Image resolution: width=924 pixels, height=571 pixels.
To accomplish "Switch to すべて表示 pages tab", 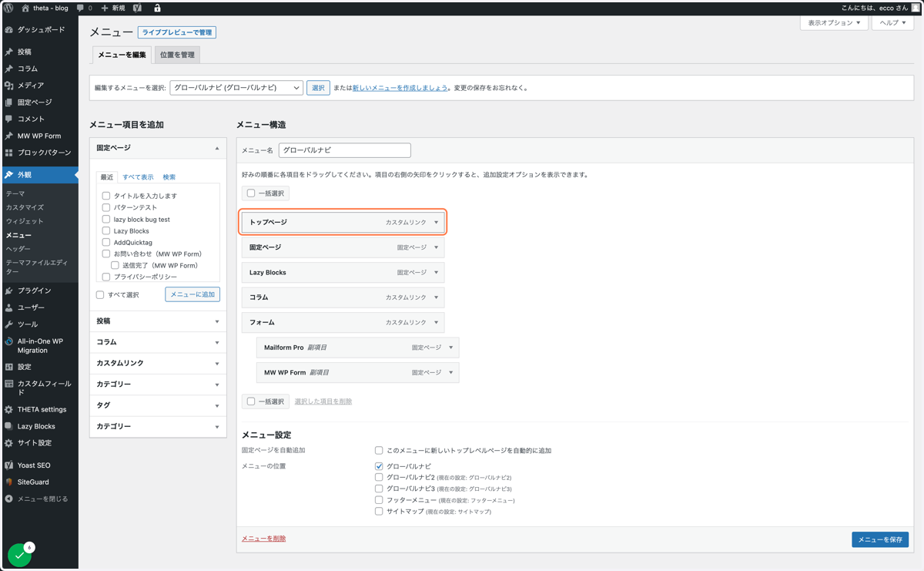I will [x=138, y=177].
